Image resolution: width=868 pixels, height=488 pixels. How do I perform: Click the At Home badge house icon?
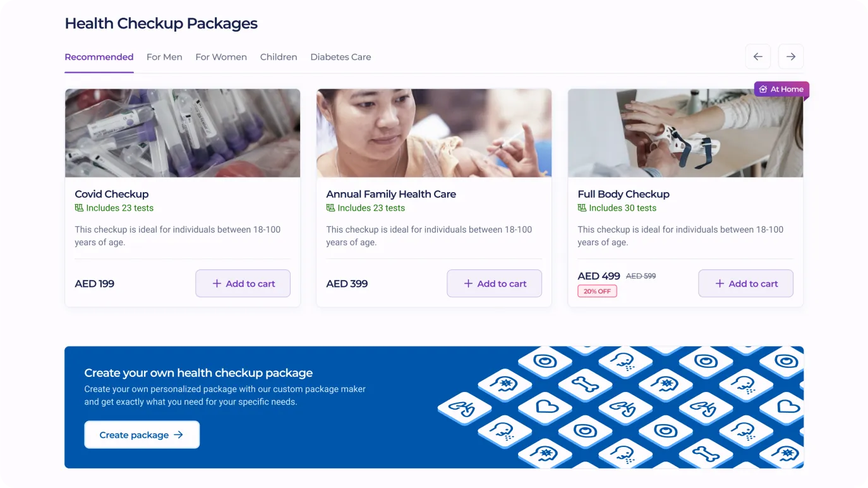coord(763,89)
